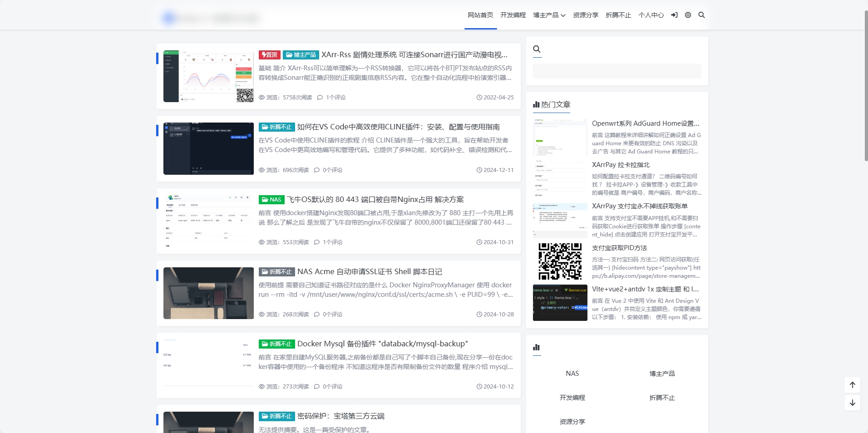Click the sidebar search widget magnifier icon
This screenshot has height=433, width=868.
tap(537, 49)
